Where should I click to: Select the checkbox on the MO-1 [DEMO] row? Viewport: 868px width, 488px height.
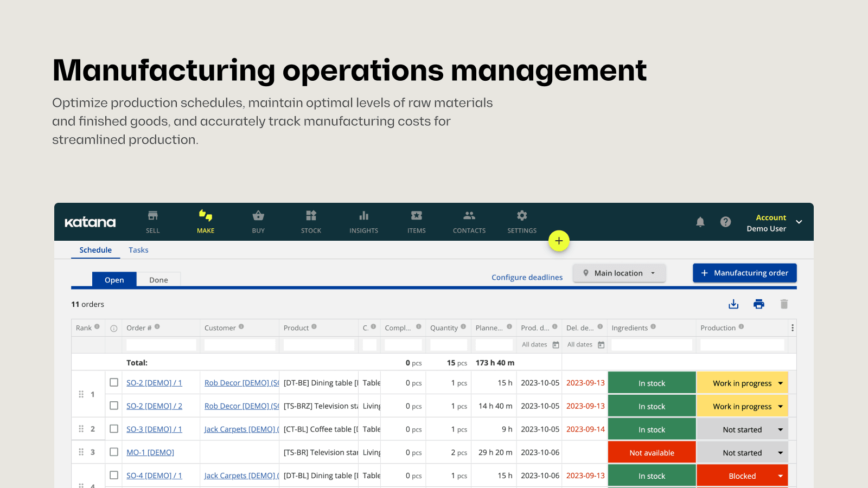tap(114, 452)
